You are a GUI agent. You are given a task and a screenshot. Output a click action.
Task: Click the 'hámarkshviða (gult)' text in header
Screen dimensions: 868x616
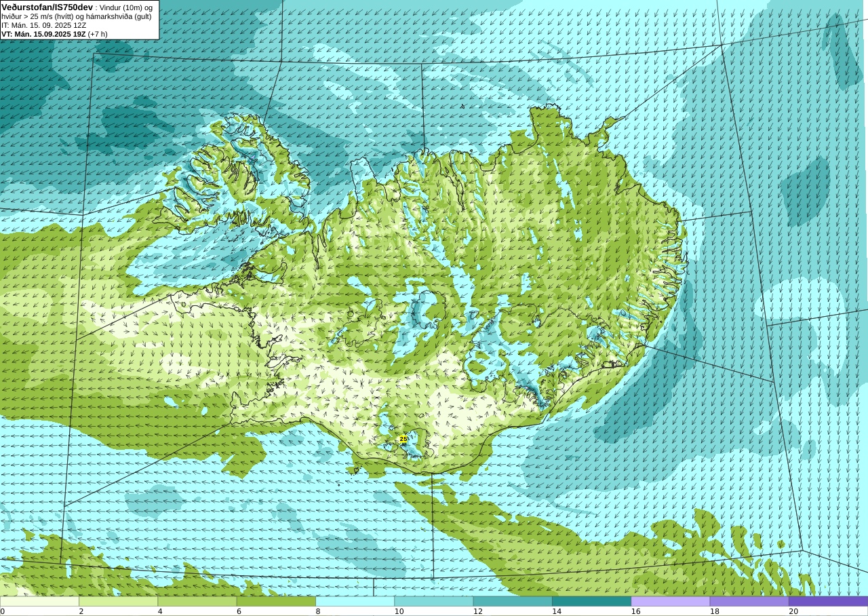click(x=118, y=16)
